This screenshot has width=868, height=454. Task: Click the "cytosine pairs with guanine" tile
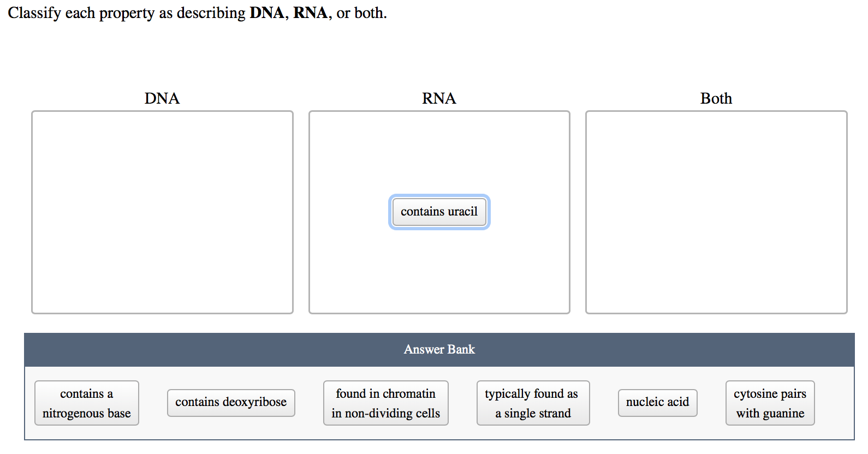(770, 403)
